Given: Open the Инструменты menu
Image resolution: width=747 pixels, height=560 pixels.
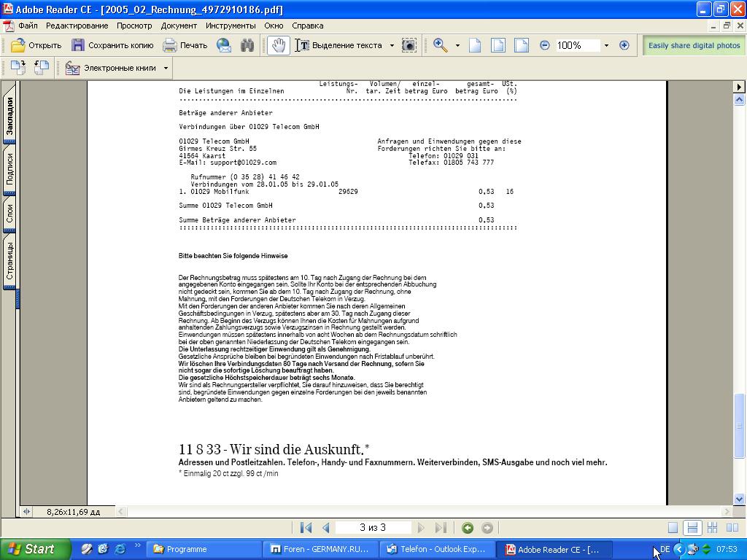Looking at the screenshot, I should (231, 26).
